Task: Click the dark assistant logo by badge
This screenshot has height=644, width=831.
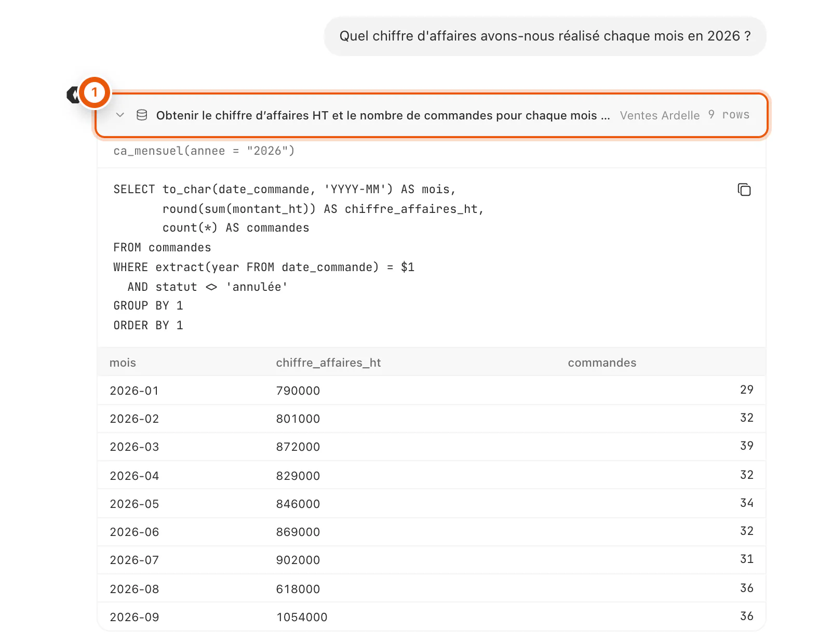Action: (x=73, y=95)
